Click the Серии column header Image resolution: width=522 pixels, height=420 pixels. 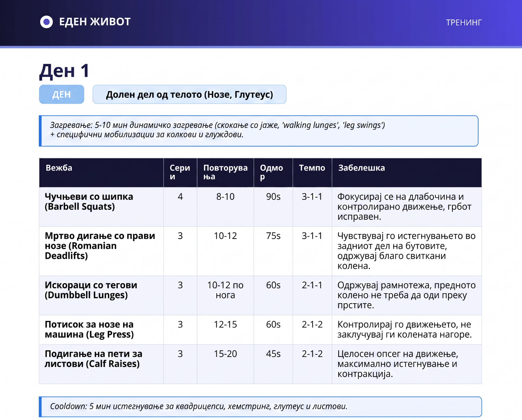(180, 173)
